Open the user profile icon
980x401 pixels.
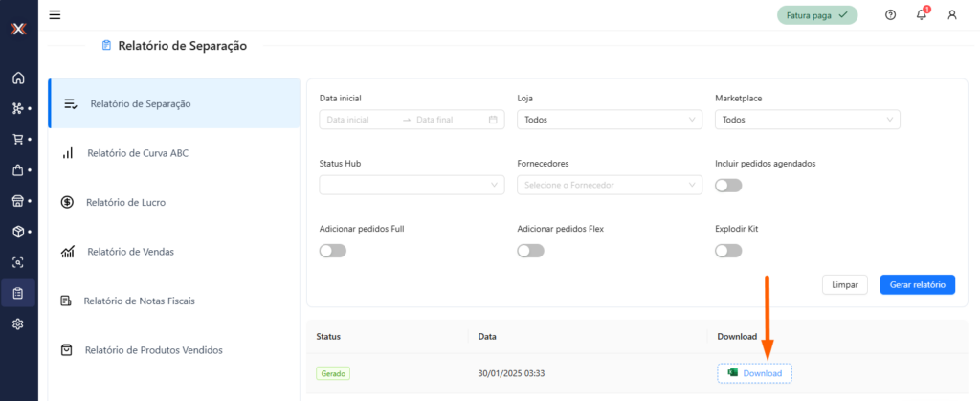pyautogui.click(x=951, y=14)
